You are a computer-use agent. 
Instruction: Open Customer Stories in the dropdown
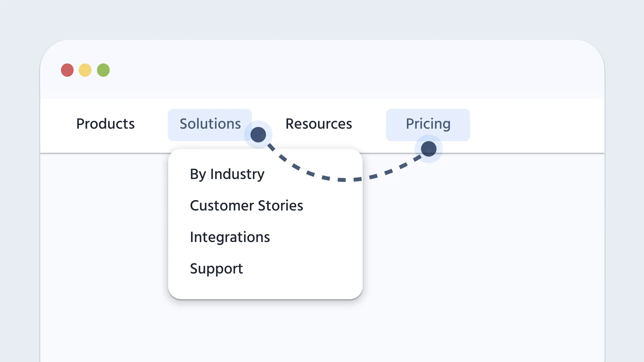point(247,205)
